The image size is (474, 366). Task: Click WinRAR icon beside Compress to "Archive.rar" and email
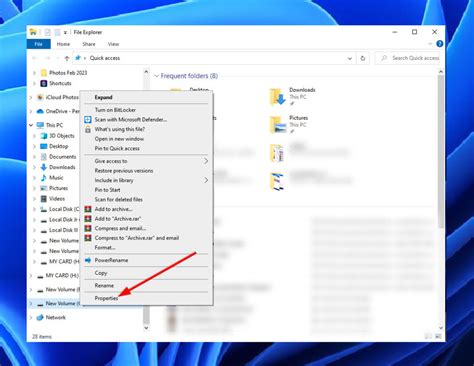(88, 238)
